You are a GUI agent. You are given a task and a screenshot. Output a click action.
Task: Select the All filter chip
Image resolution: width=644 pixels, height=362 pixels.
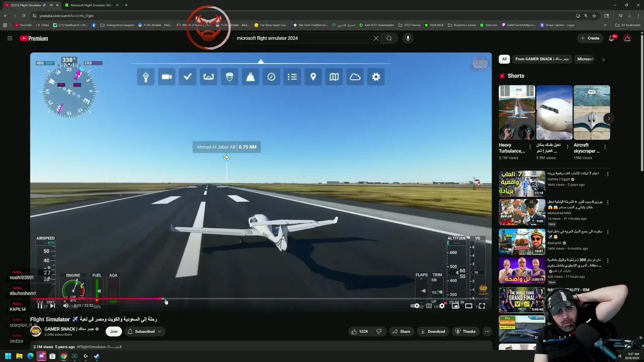(x=504, y=59)
